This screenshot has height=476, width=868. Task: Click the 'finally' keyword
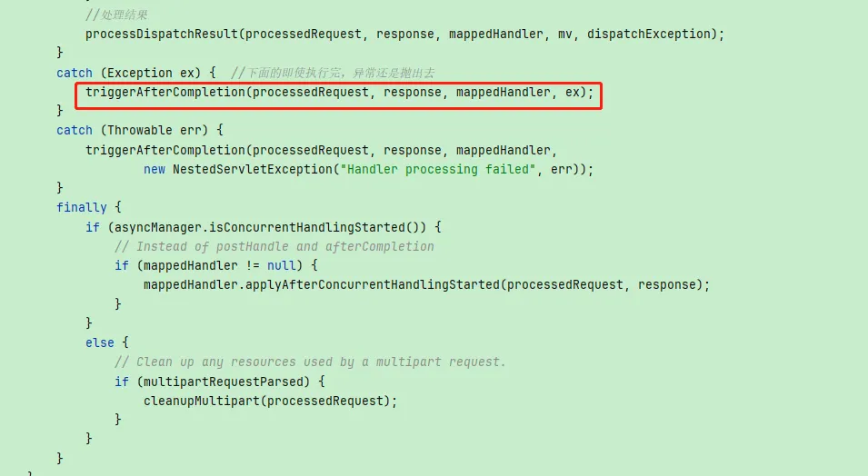[x=82, y=207]
